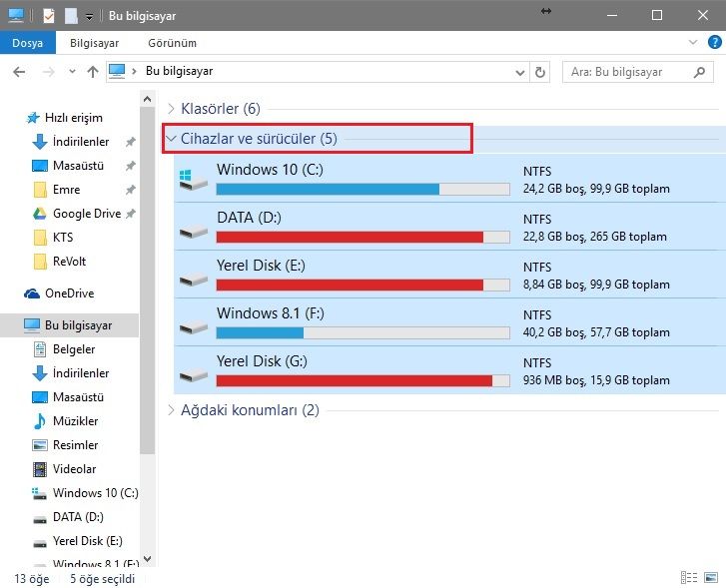The width and height of the screenshot is (726, 588).
Task: Select the Yerel Disk (E:) drive icon
Action: pos(194,280)
